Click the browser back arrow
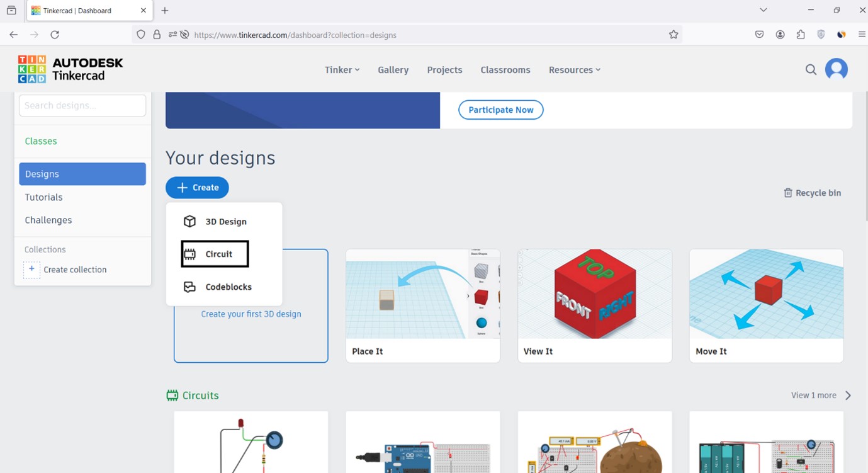 (x=13, y=35)
